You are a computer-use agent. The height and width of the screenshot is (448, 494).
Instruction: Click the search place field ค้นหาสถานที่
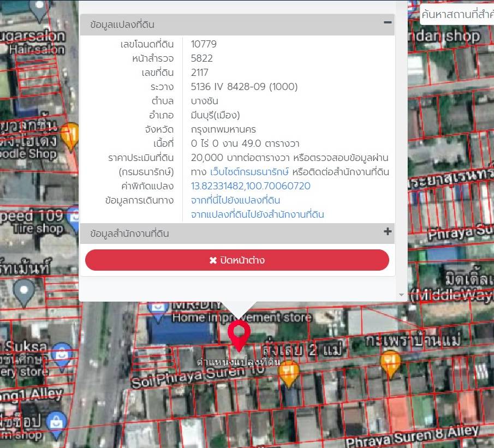coord(457,14)
